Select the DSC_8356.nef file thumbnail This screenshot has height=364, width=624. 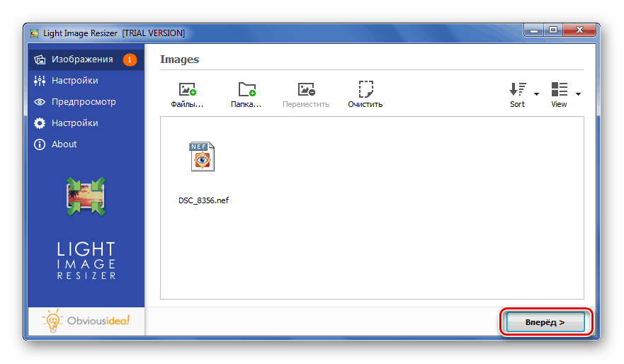[x=203, y=157]
